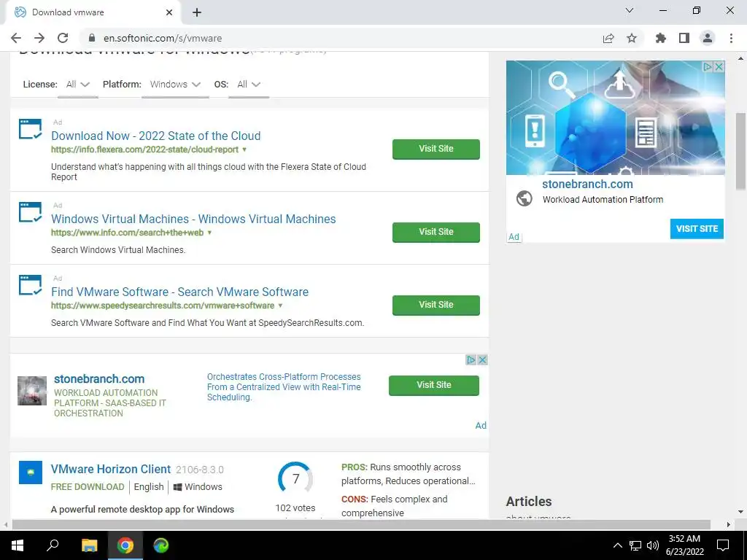
Task: Open stonebranch.com sidebar ad link
Action: point(587,184)
